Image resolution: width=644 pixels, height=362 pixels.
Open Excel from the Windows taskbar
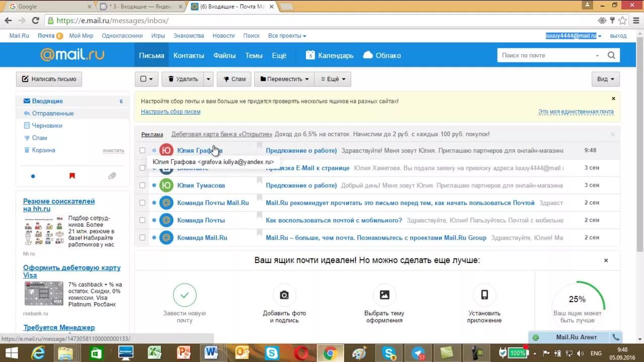tap(154, 353)
